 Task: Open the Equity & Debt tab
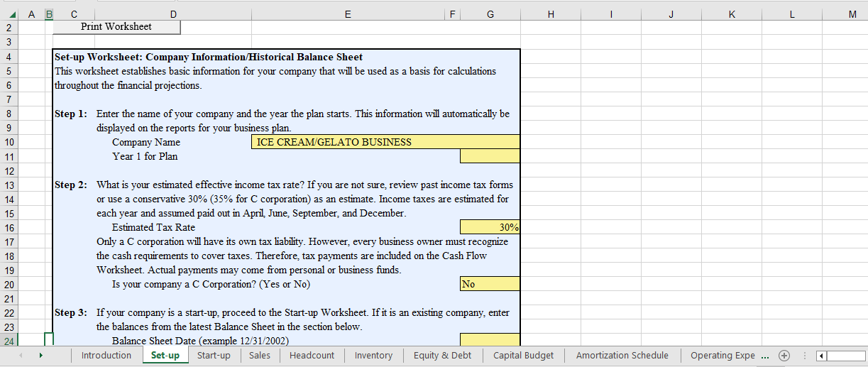(x=441, y=356)
